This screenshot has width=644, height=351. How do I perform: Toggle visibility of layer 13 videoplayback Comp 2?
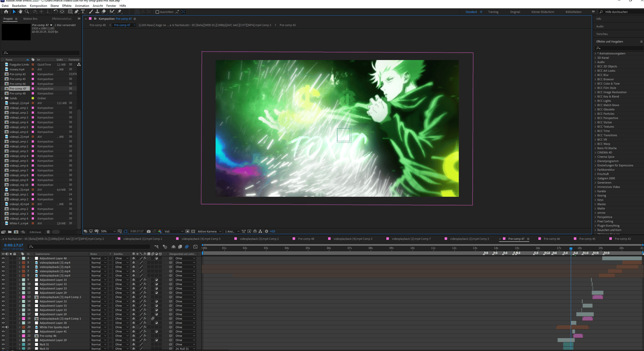click(x=3, y=297)
